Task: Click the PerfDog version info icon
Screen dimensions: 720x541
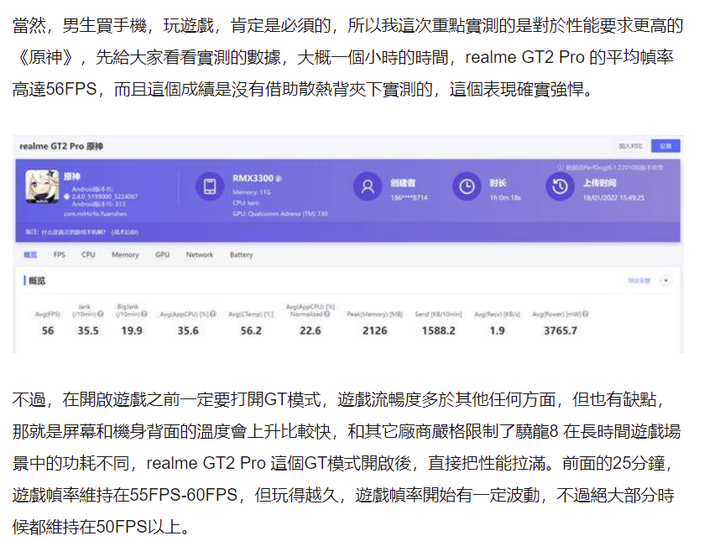Action: (x=560, y=167)
